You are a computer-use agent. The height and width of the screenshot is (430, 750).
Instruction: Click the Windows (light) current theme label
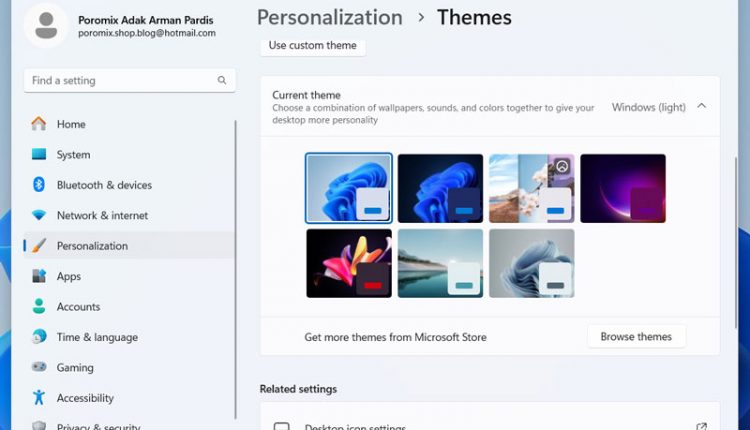tap(649, 107)
